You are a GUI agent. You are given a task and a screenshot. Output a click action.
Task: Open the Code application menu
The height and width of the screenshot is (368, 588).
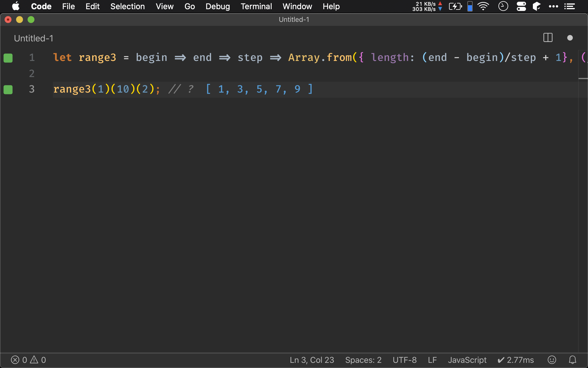pos(41,6)
